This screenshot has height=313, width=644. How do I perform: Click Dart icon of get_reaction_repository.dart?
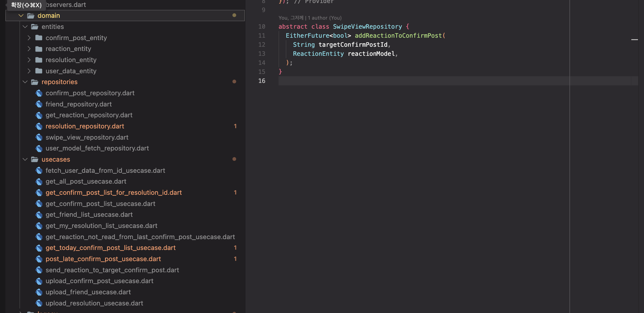39,115
